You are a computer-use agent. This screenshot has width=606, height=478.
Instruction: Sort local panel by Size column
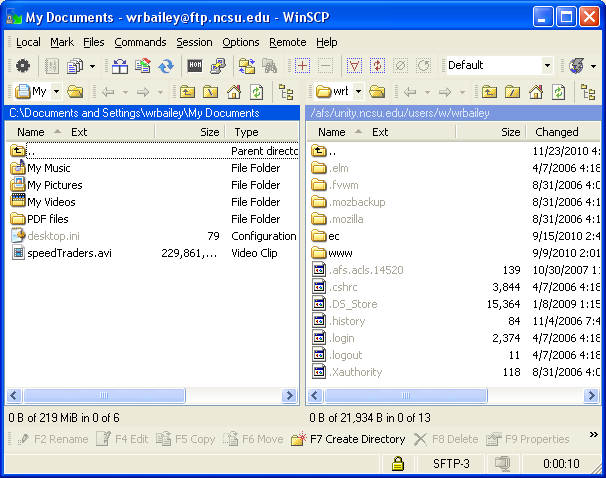pos(190,132)
